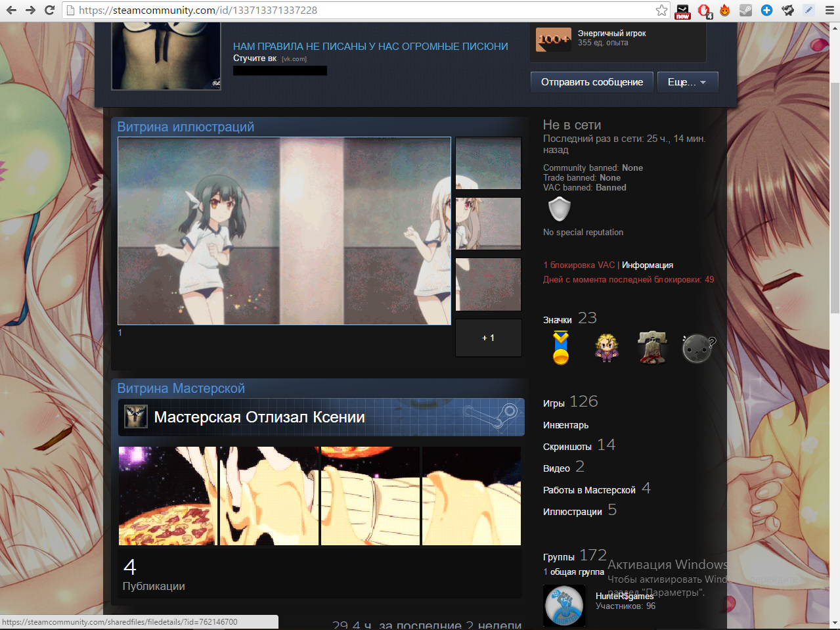The height and width of the screenshot is (630, 840).
Task: Open the Группы 172 link
Action: tap(575, 556)
